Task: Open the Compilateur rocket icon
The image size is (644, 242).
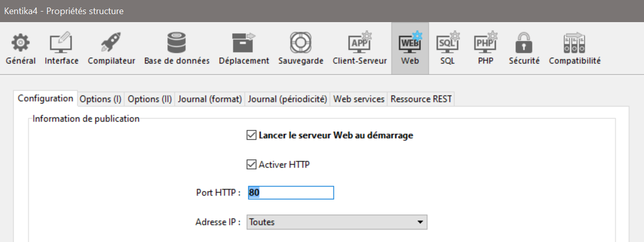Action: click(112, 49)
